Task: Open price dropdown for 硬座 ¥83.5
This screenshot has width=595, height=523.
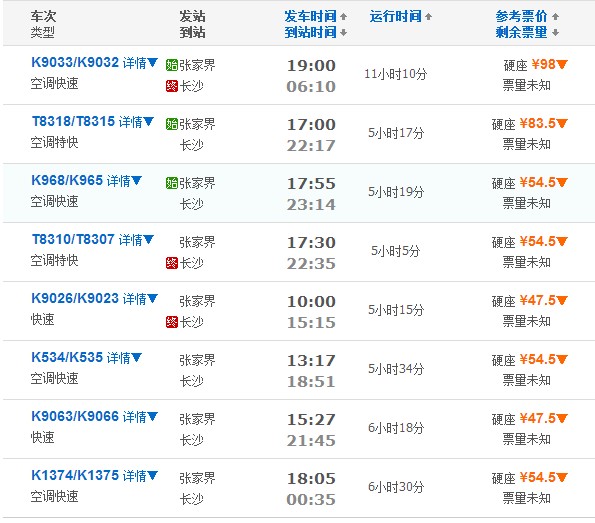Action: (x=562, y=123)
